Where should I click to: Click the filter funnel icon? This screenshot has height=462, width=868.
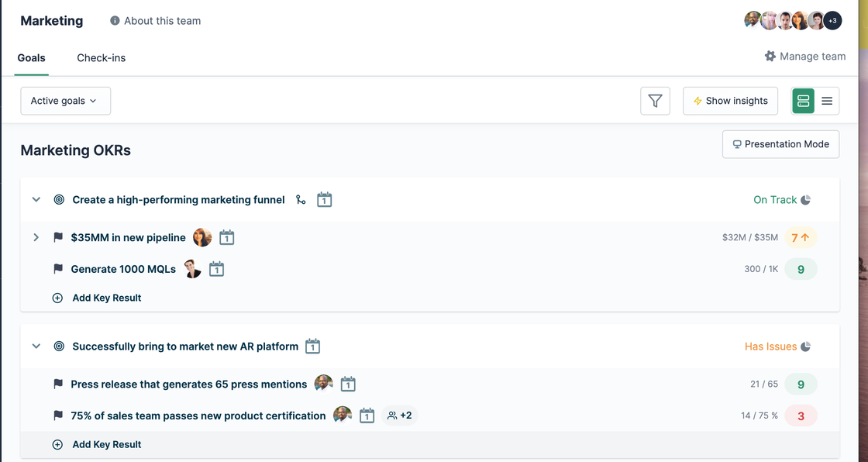click(655, 101)
